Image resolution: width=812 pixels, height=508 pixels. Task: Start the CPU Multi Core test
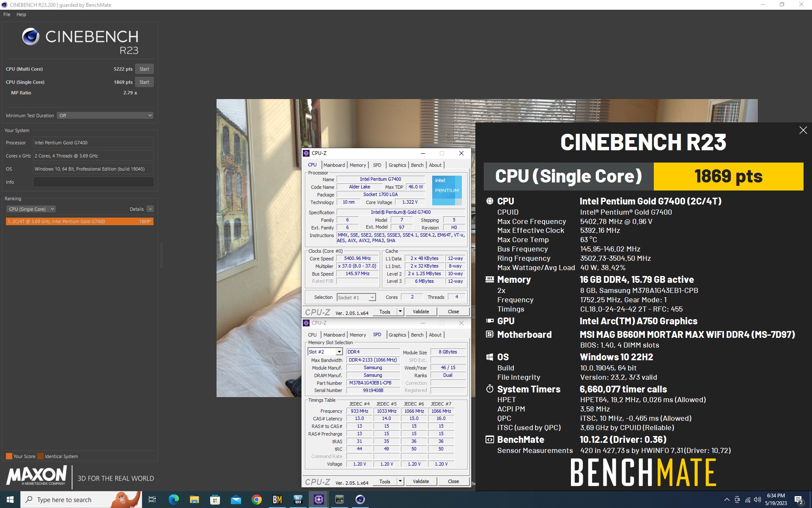(x=144, y=69)
